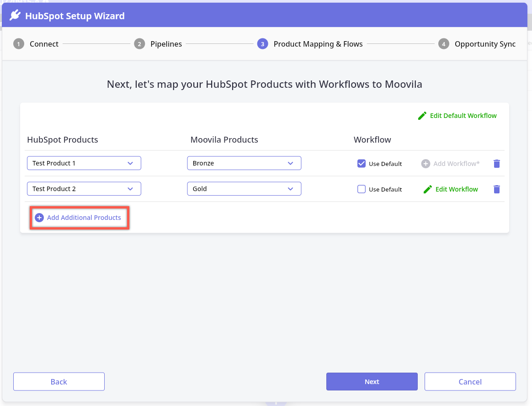Jump to the Pipelines step
This screenshot has width=532, height=406.
(166, 44)
